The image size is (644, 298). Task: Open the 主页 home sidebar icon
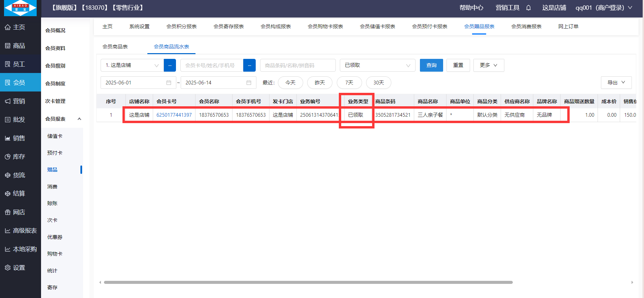click(x=15, y=27)
